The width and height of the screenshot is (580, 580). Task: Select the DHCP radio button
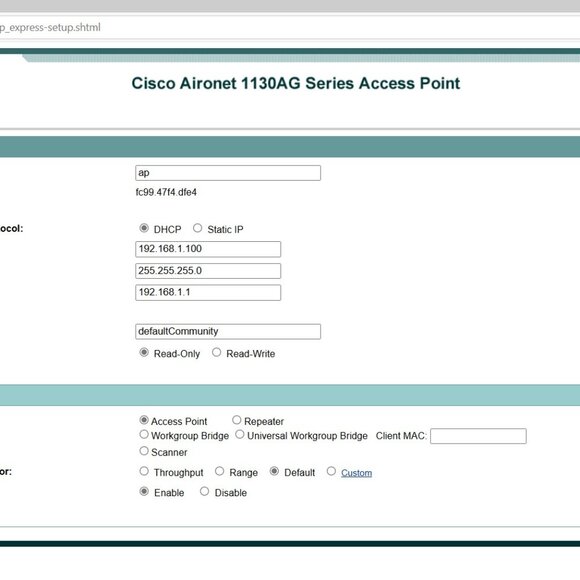tap(144, 228)
